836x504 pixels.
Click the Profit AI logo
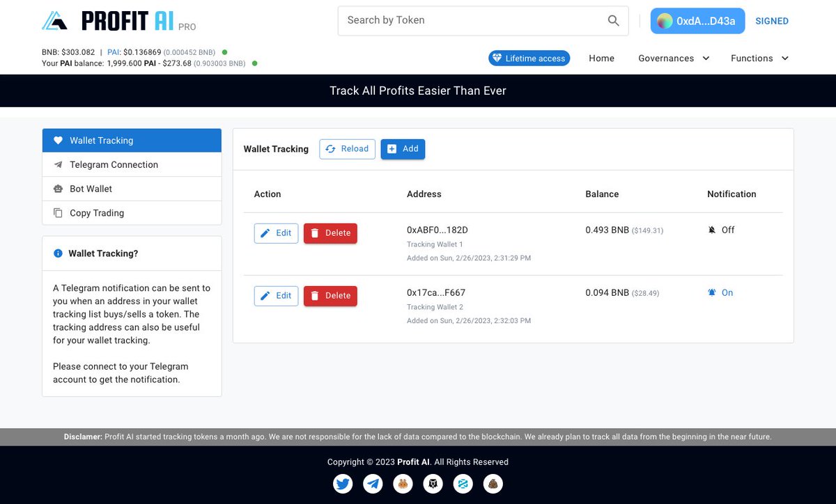coord(118,22)
